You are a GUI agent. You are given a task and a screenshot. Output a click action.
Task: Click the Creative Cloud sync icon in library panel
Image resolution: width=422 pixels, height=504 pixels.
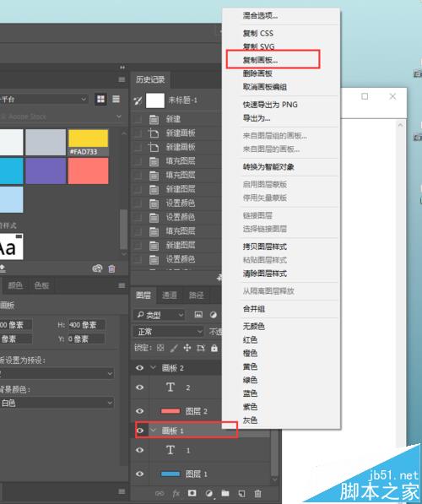(97, 268)
